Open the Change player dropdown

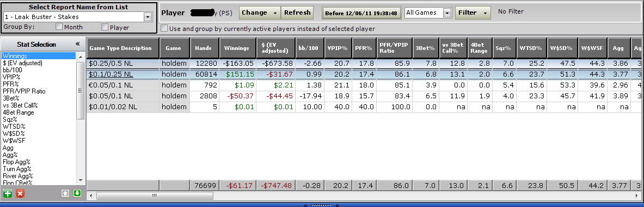click(260, 12)
